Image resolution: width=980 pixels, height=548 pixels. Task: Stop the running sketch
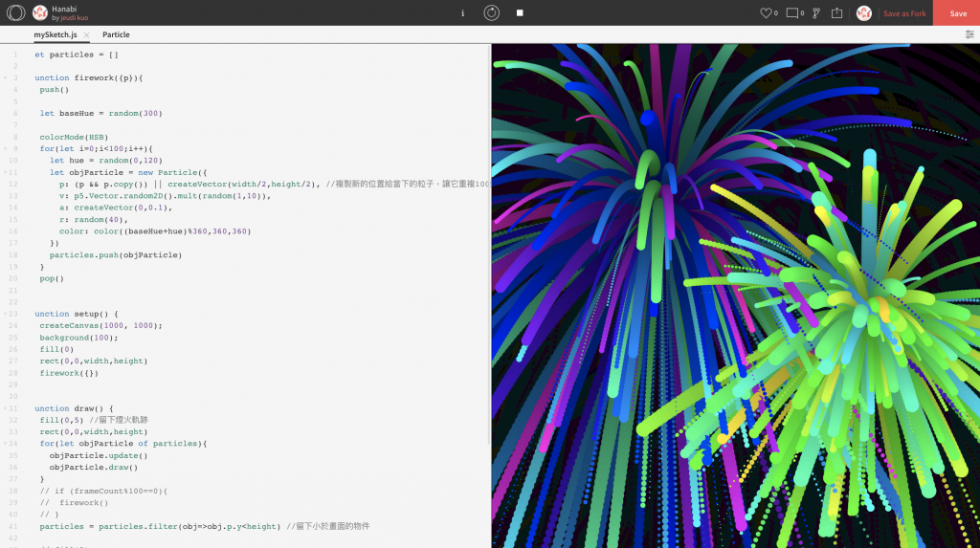[520, 12]
